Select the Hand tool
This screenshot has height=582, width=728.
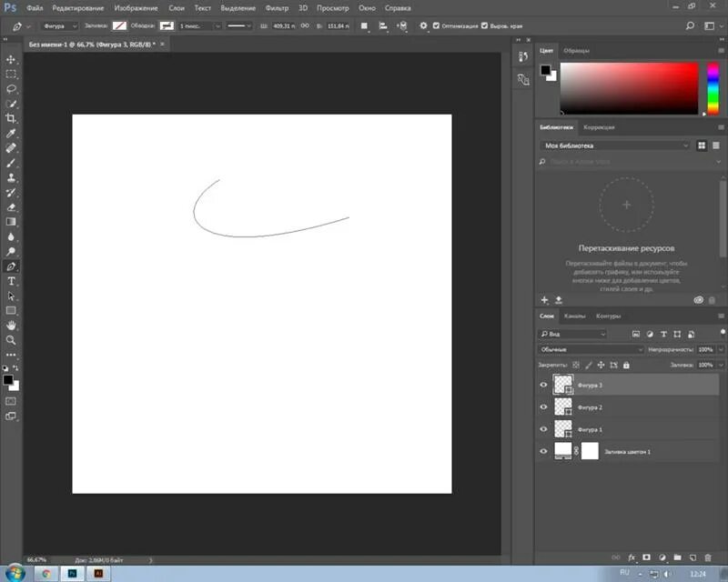point(11,326)
